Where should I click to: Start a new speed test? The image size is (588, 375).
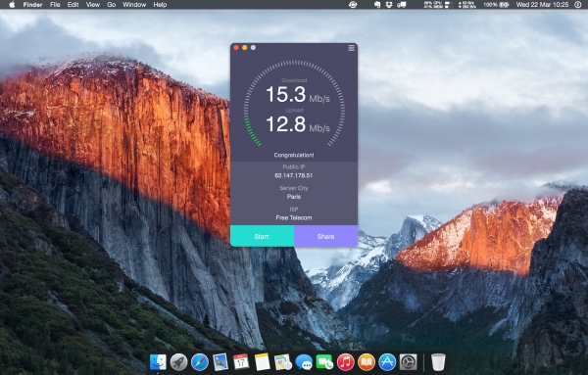pyautogui.click(x=262, y=236)
